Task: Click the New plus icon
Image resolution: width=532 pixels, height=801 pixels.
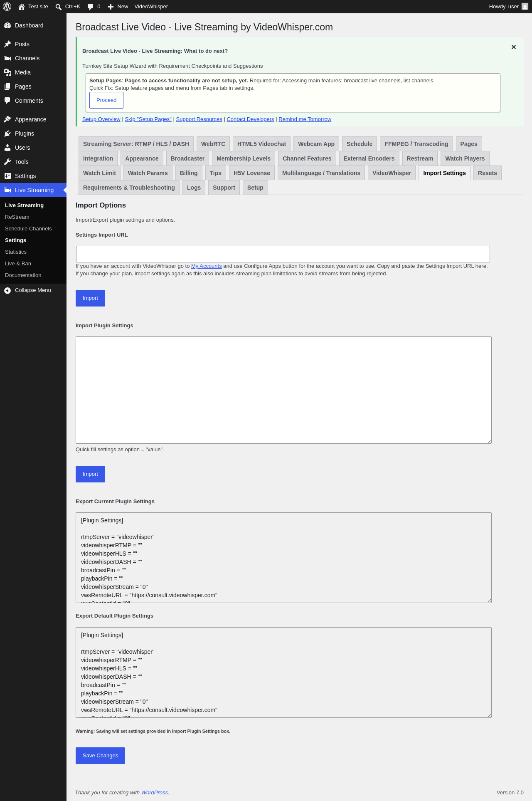Action: (x=111, y=7)
